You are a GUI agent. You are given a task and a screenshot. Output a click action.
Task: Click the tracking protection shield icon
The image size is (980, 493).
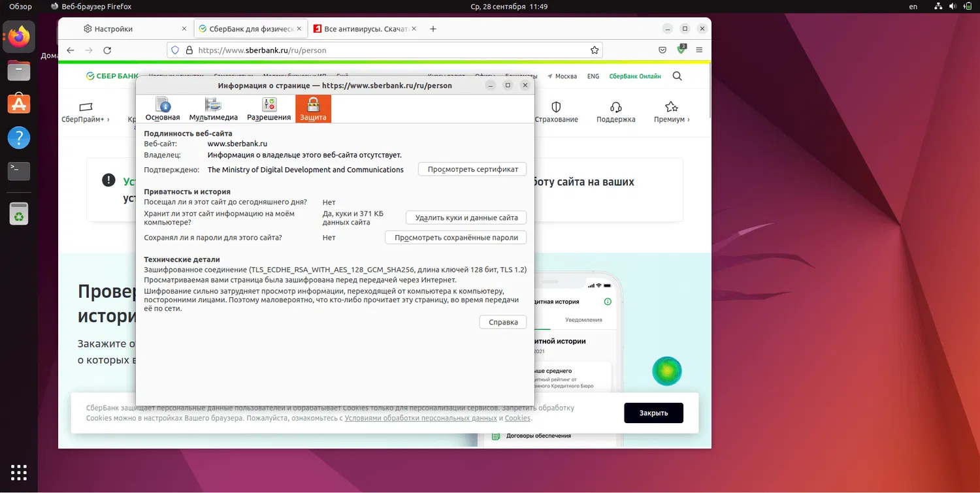[x=174, y=50]
